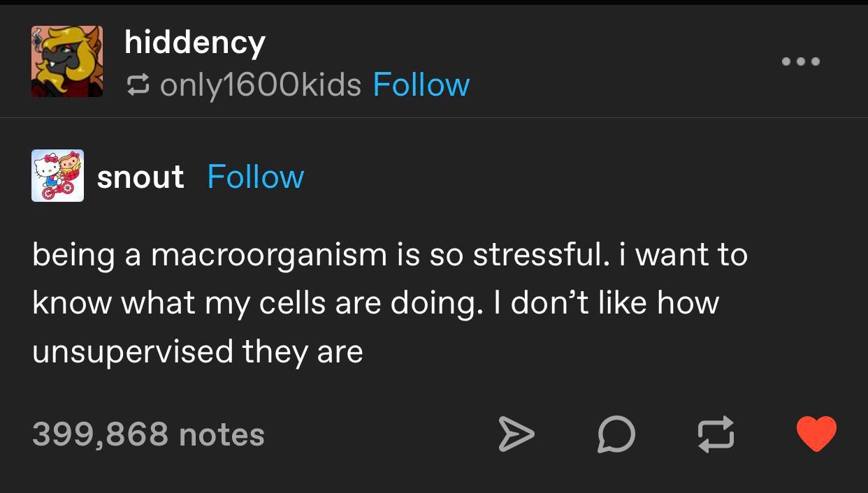Image resolution: width=868 pixels, height=493 pixels.
Task: Expand the notes list via the notes count
Action: coord(147,434)
